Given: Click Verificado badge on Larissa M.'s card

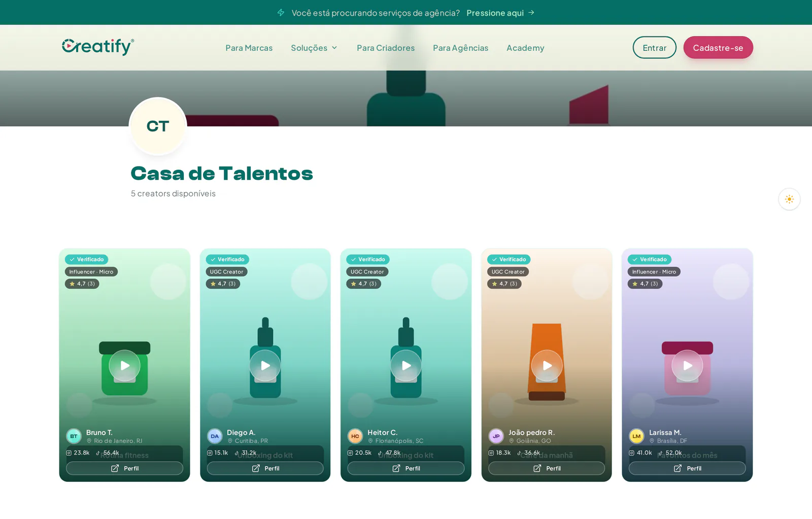Looking at the screenshot, I should pyautogui.click(x=650, y=259).
